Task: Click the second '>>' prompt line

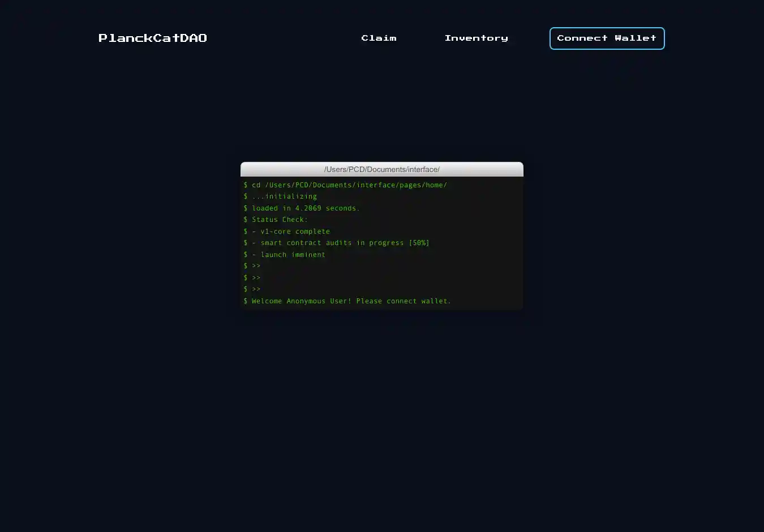Action: (x=256, y=278)
